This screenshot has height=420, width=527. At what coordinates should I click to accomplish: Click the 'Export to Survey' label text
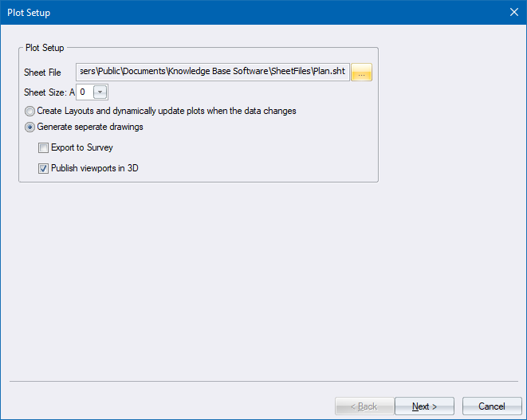pos(82,148)
